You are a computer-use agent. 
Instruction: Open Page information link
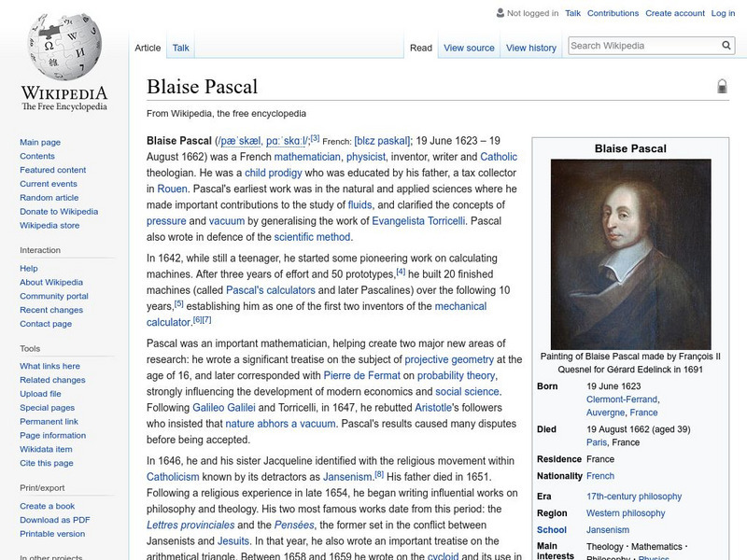[x=53, y=435]
